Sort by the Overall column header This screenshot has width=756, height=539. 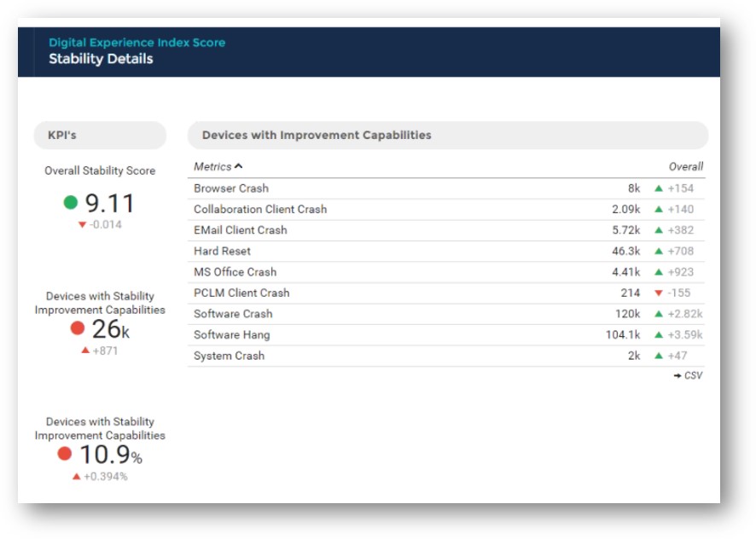(x=685, y=167)
